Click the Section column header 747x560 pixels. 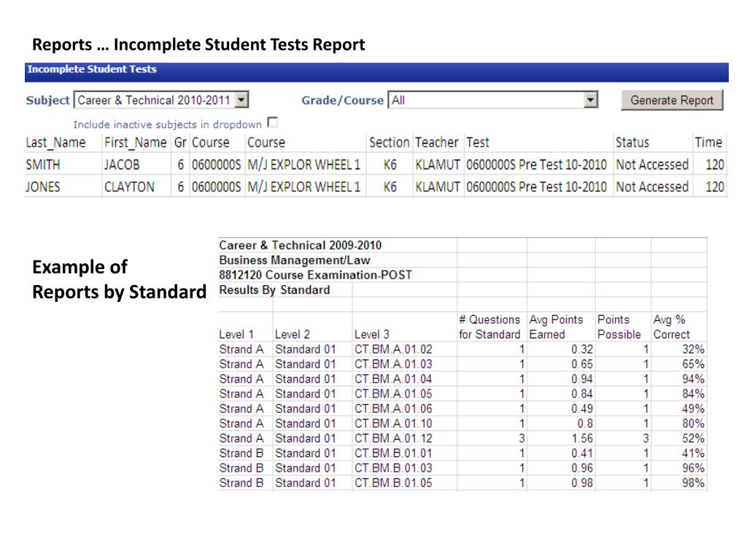click(x=389, y=143)
